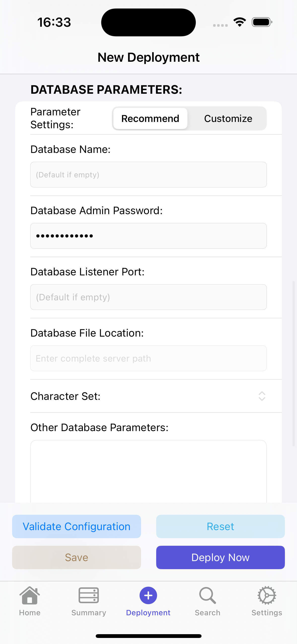The width and height of the screenshot is (297, 644).
Task: Select the Recommend parameter setting
Action: pyautogui.click(x=150, y=118)
